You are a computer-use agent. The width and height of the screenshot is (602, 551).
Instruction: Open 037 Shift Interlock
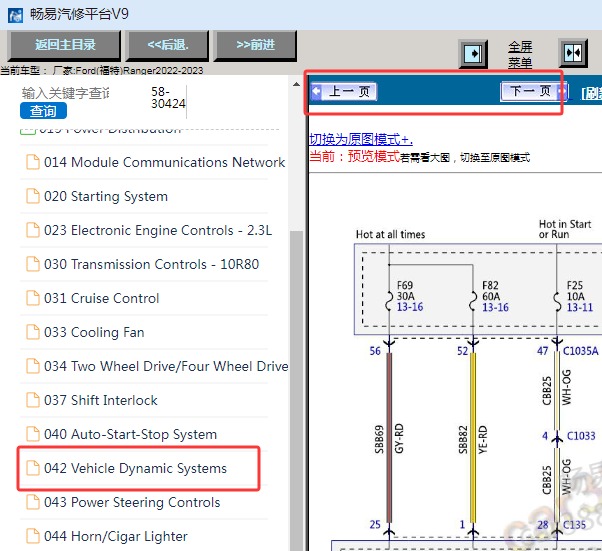pos(101,400)
